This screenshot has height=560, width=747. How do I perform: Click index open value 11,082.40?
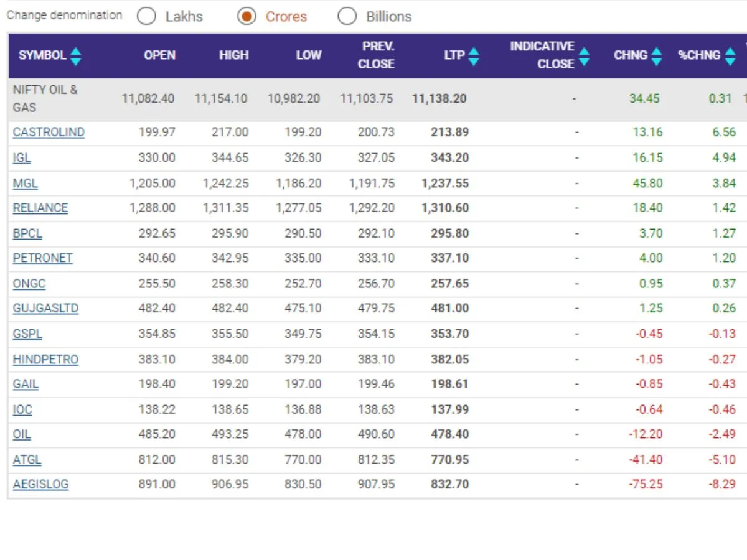(x=148, y=99)
